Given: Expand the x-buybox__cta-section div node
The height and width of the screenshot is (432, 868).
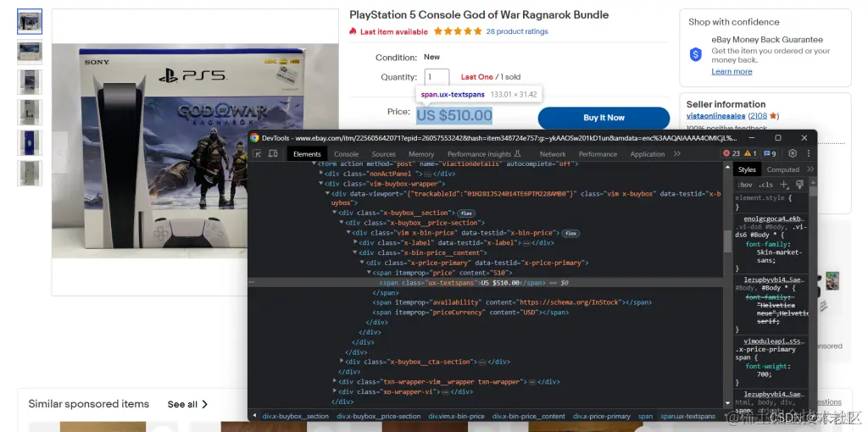Looking at the screenshot, I should [x=341, y=362].
